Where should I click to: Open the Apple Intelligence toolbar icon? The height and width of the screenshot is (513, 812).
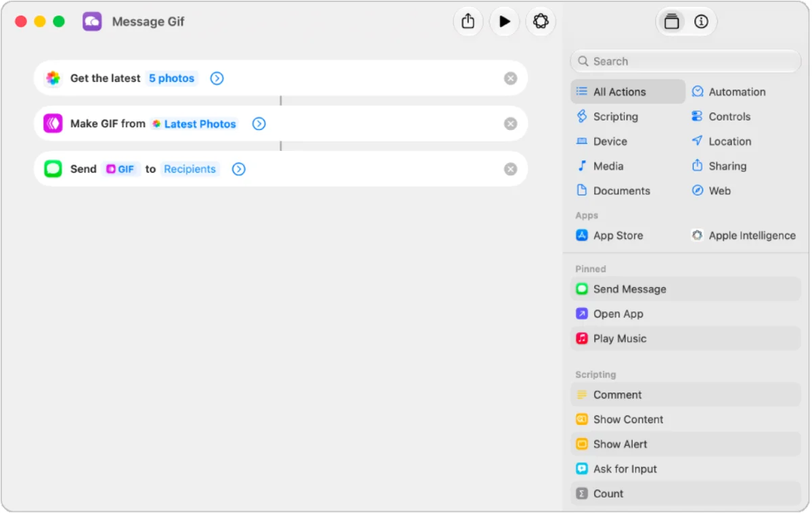point(541,22)
